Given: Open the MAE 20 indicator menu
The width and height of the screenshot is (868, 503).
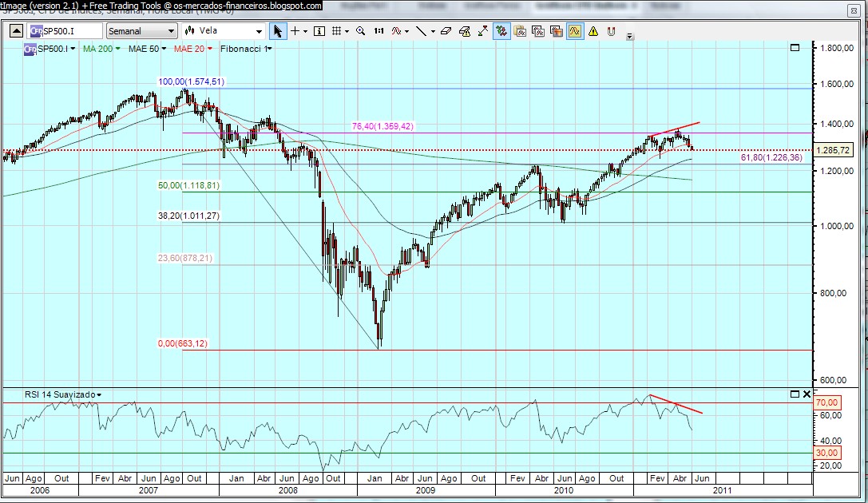Looking at the screenshot, I should click(192, 49).
